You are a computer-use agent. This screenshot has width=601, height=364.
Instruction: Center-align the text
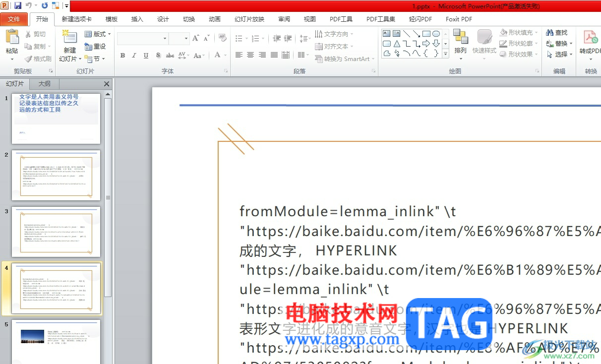click(x=250, y=55)
